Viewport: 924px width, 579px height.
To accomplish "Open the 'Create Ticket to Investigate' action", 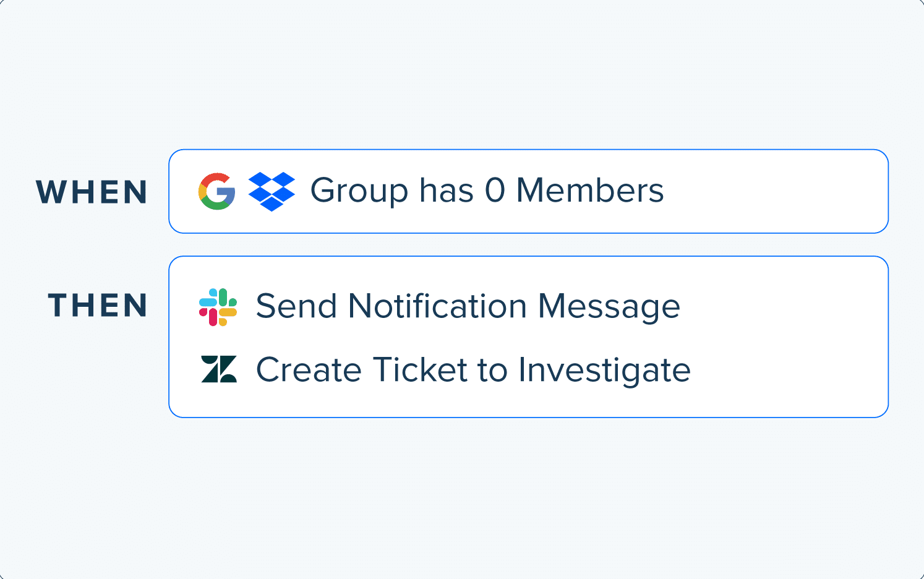I will pos(473,370).
